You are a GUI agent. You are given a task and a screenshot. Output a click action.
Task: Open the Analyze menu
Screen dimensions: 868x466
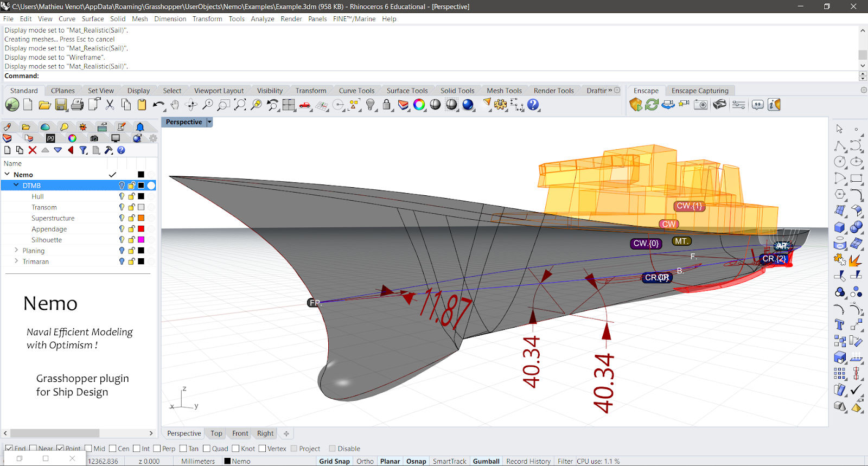[262, 18]
